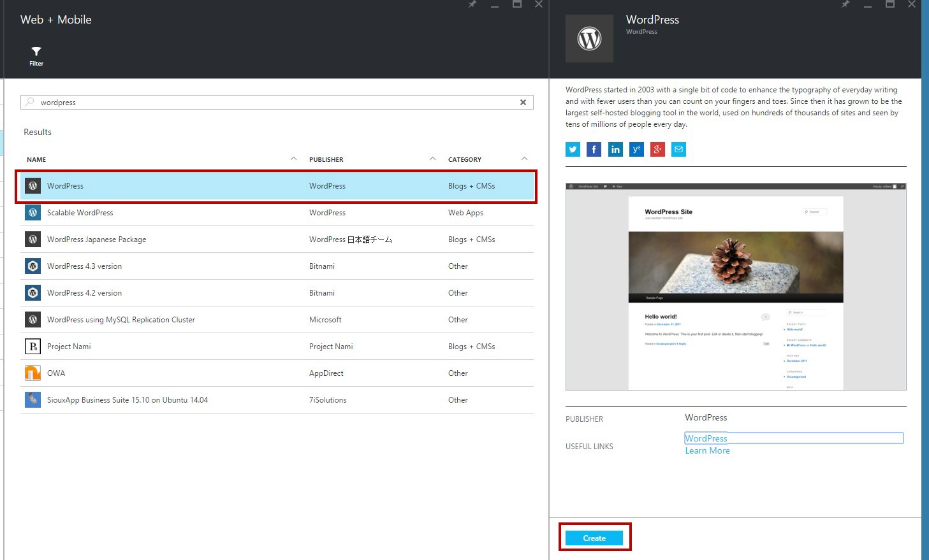Choose the WordPress 4.3 version entry
The height and width of the screenshot is (560, 929).
tap(84, 266)
